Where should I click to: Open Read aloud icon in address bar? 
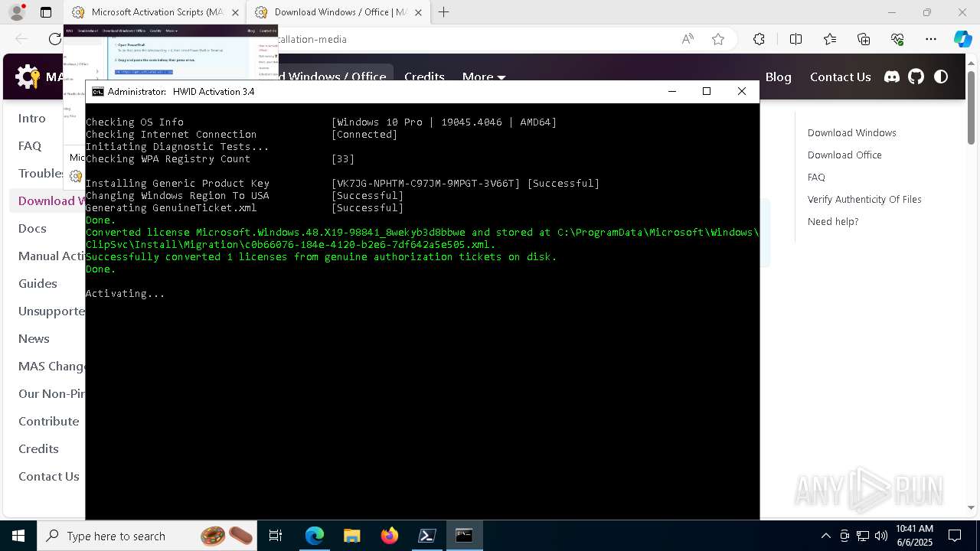pos(688,39)
